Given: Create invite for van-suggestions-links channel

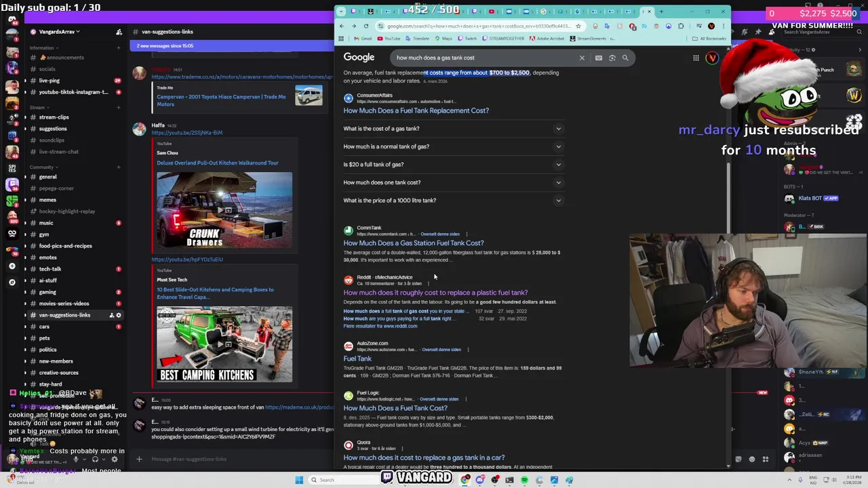Looking at the screenshot, I should 111,315.
